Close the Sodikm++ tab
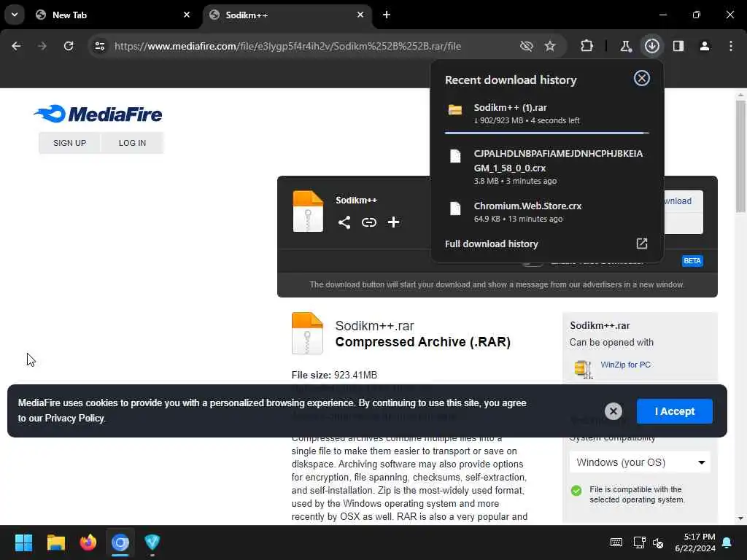Screen dimensions: 747x560 coord(360,15)
